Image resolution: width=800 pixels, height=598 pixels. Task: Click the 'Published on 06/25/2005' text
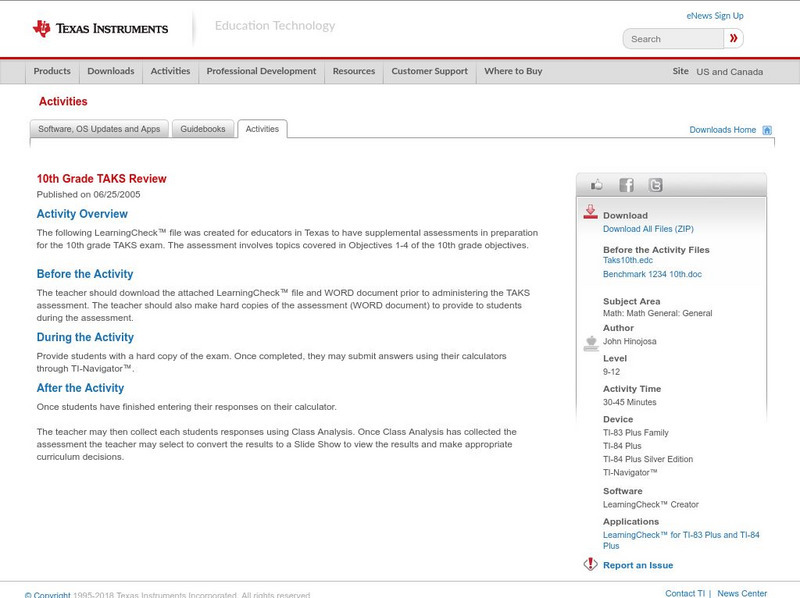click(88, 194)
